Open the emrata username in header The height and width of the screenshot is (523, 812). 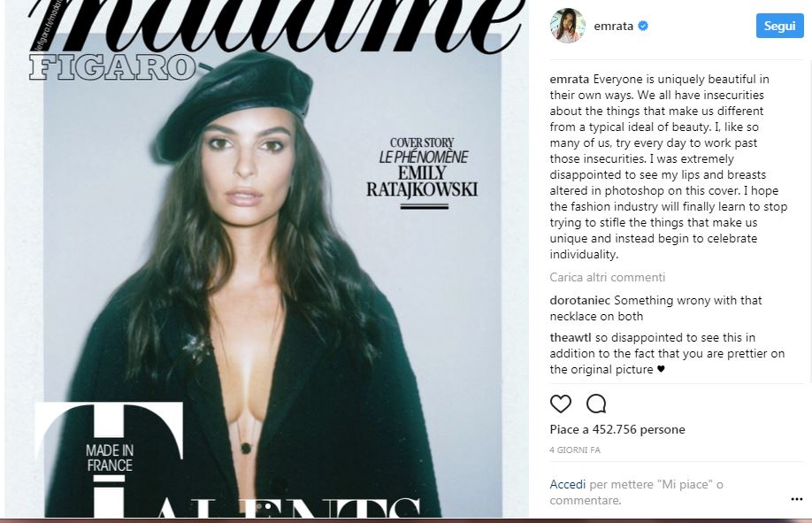[x=613, y=26]
